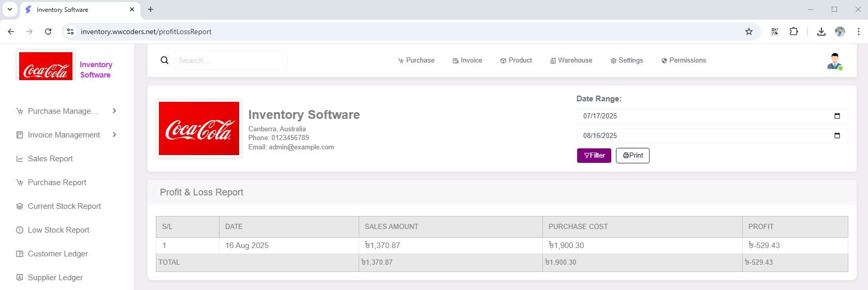Click the search magnifier icon
The height and width of the screenshot is (290, 868).
click(165, 60)
